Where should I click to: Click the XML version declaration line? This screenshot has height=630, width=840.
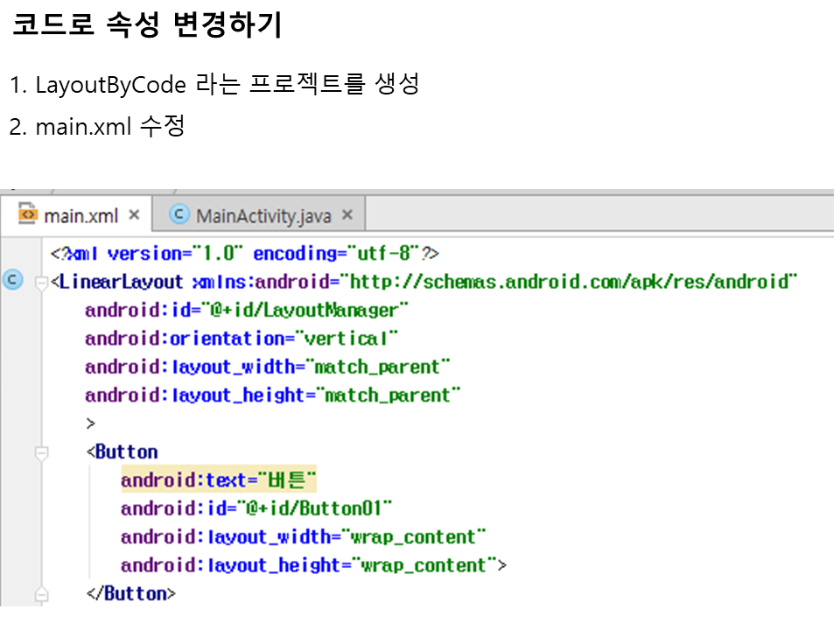point(245,254)
